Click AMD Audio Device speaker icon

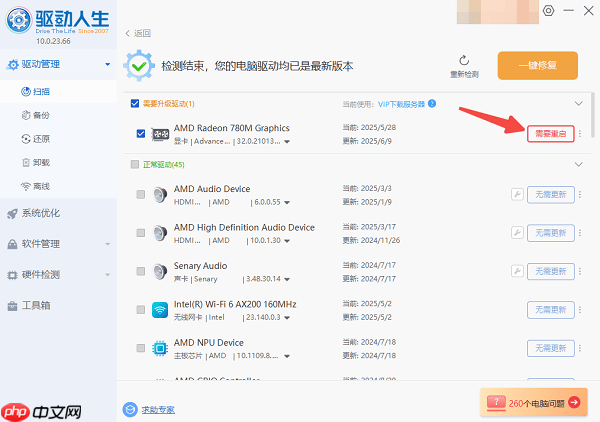pos(160,195)
